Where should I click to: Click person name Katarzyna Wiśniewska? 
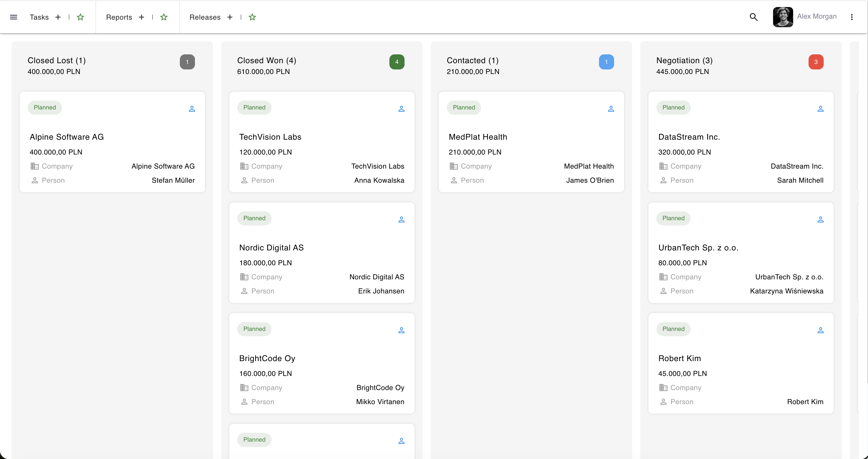787,291
